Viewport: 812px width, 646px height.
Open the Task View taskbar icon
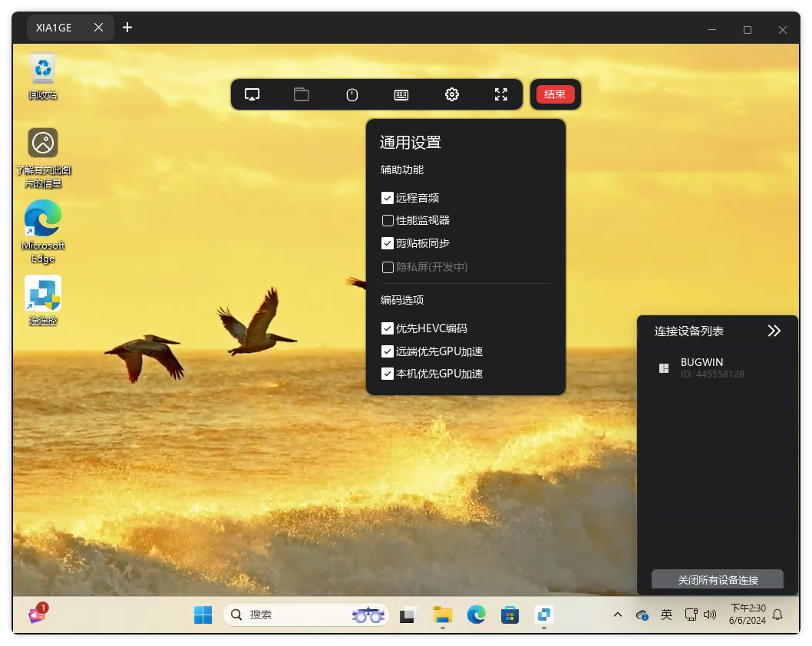pyautogui.click(x=407, y=615)
